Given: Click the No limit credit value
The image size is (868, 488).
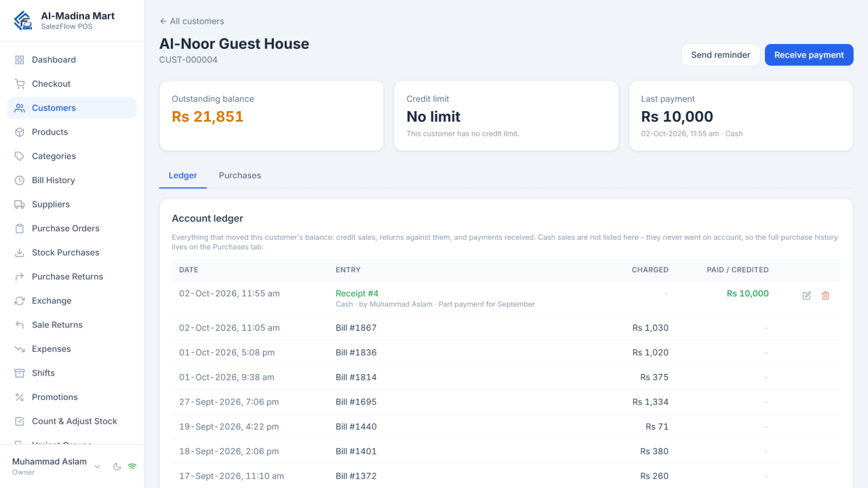Looking at the screenshot, I should pos(433,117).
